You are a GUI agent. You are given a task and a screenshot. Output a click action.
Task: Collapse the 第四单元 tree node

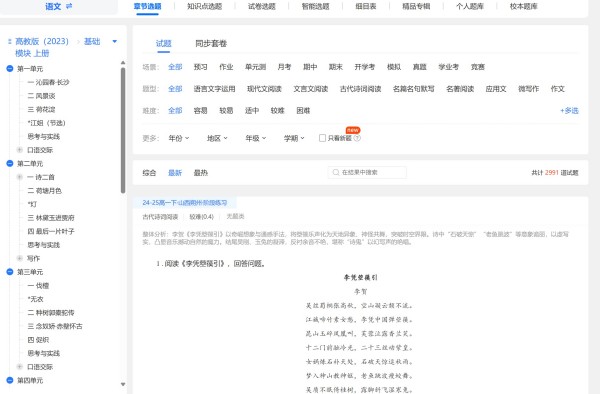10,380
